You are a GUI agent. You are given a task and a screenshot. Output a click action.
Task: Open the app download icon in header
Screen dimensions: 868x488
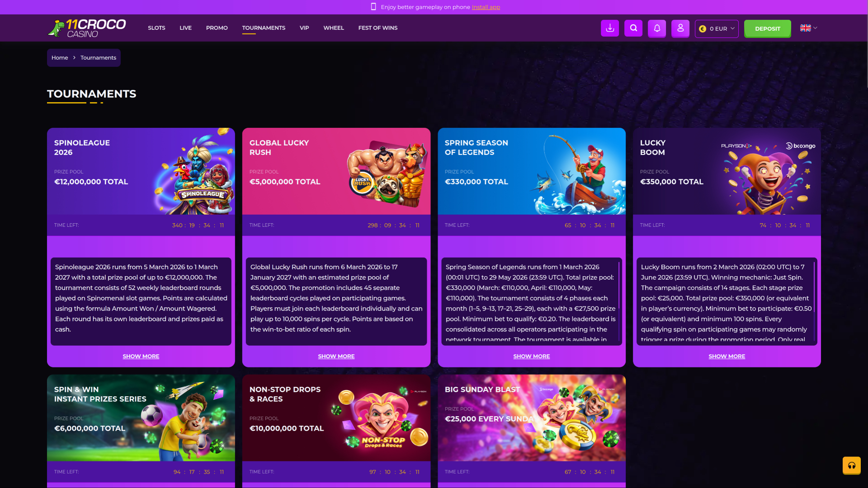609,28
